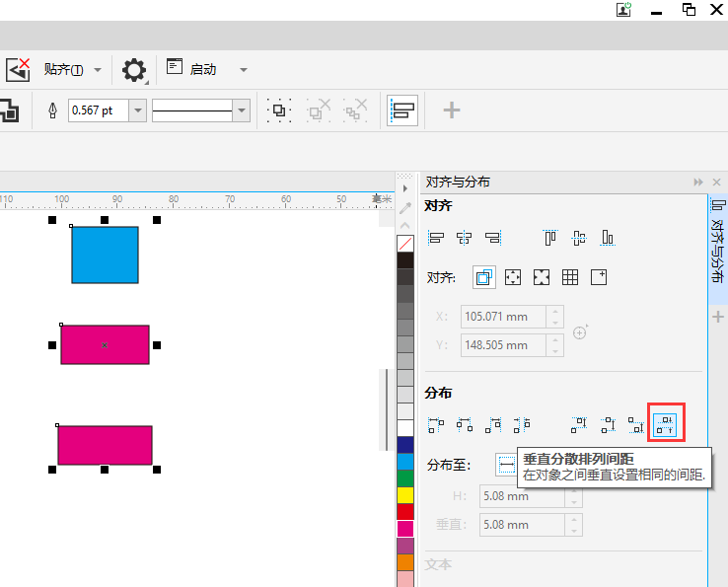Viewport: 728px width, 587px height.
Task: Click distribute left icon
Action: (435, 425)
